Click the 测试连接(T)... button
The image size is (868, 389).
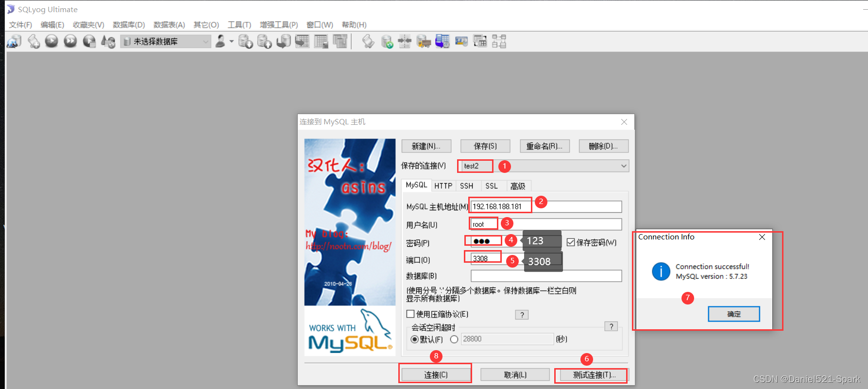[594, 375]
